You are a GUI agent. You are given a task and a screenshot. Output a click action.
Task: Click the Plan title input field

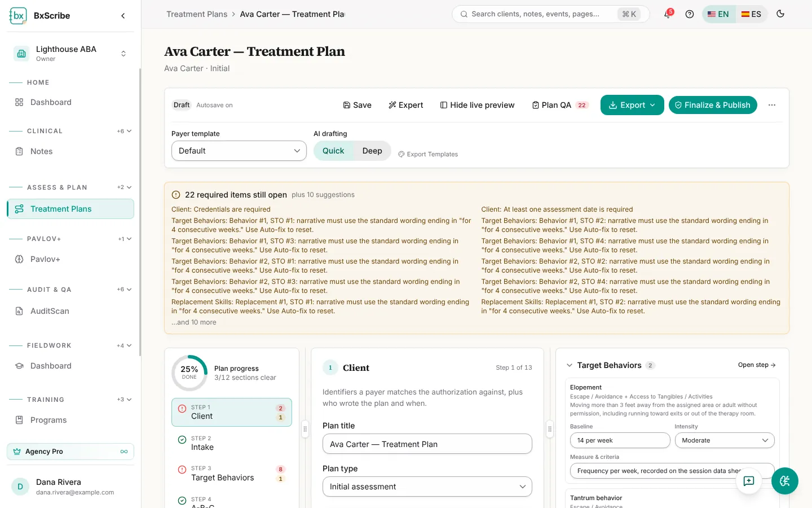coord(427,444)
